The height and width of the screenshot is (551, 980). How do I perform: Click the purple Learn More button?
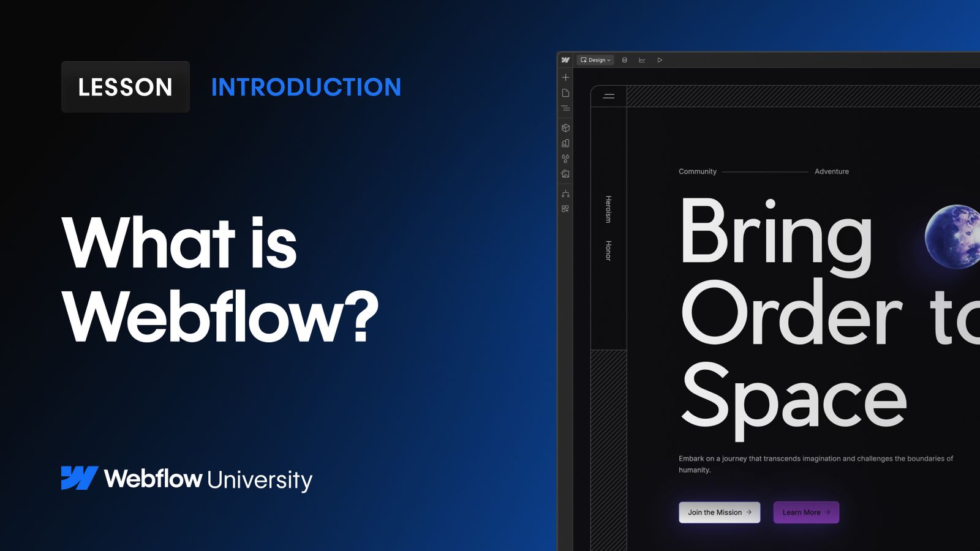click(806, 512)
